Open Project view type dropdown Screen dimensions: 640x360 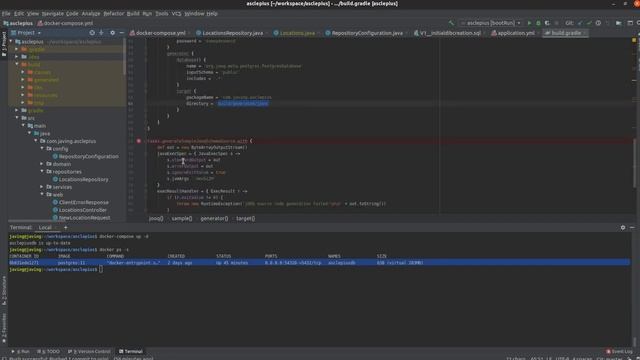click(x=26, y=33)
